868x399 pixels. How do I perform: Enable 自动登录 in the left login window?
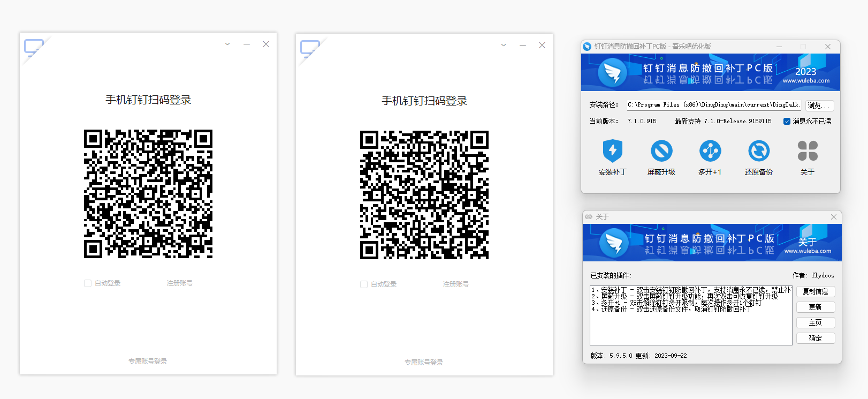88,283
